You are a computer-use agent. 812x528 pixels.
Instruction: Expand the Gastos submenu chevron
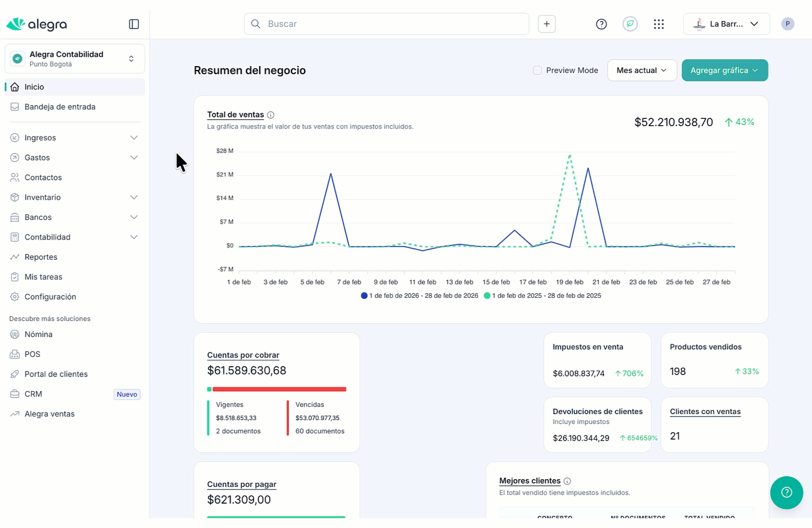click(x=134, y=158)
